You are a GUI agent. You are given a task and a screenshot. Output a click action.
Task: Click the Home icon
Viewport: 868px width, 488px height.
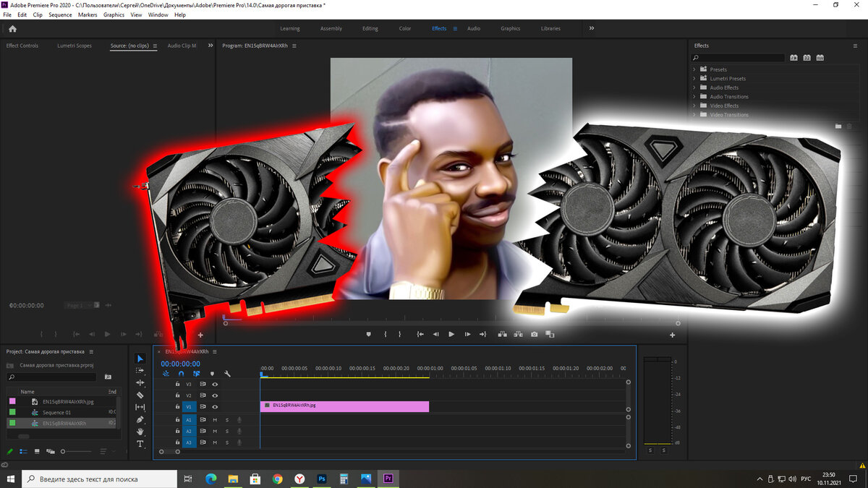tap(12, 29)
